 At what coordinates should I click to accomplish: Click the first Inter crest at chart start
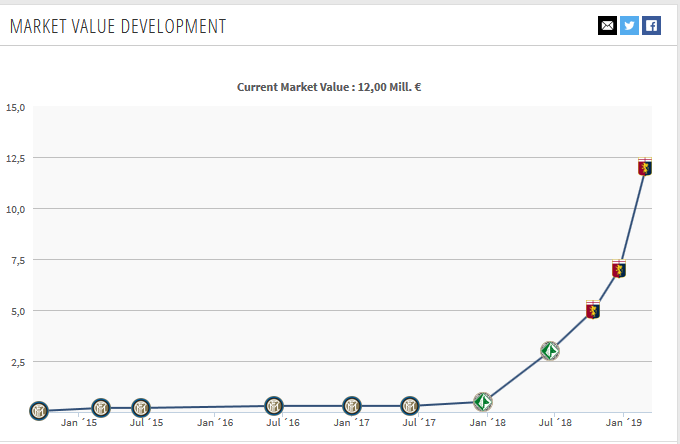tap(39, 411)
